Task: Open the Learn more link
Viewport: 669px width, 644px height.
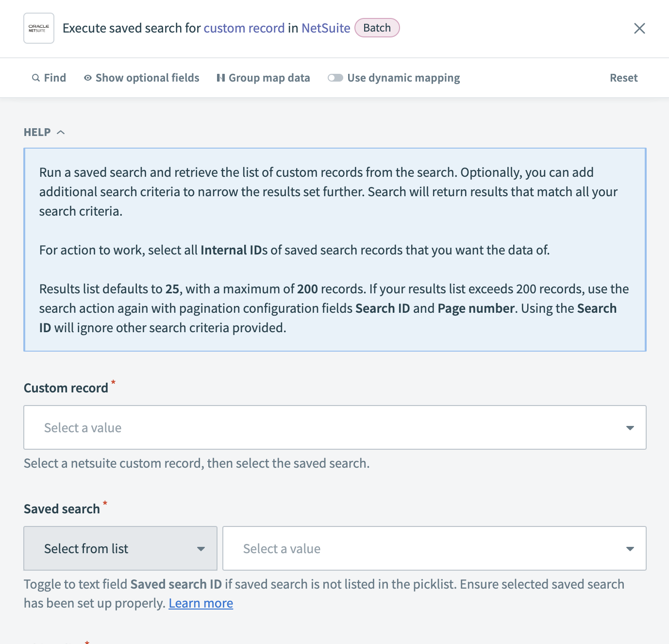Action: [201, 603]
